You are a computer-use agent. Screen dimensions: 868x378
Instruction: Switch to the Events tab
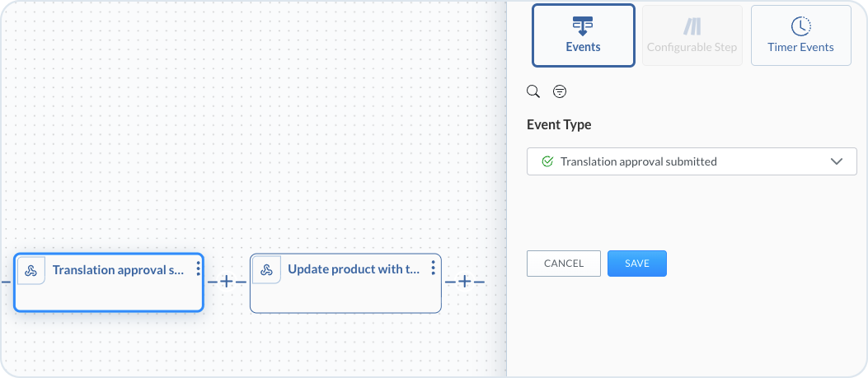(584, 35)
